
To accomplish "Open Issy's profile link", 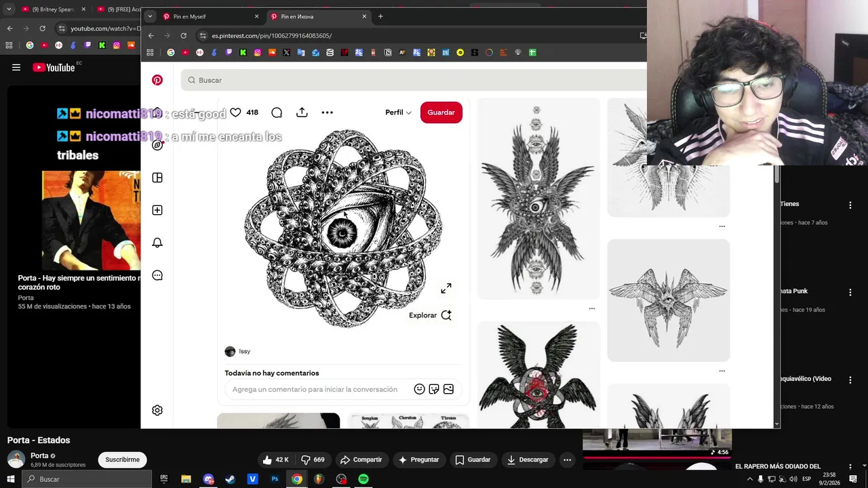I will point(238,351).
